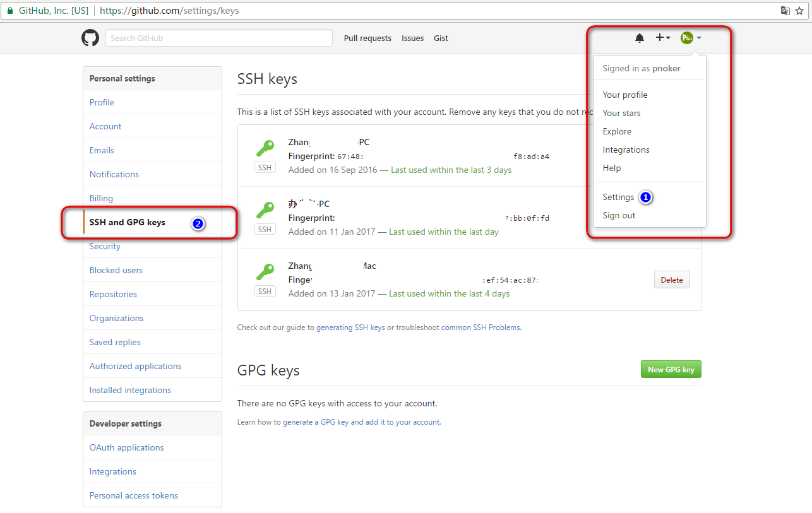This screenshot has width=812, height=513.
Task: Go to Pull requests
Action: (367, 38)
